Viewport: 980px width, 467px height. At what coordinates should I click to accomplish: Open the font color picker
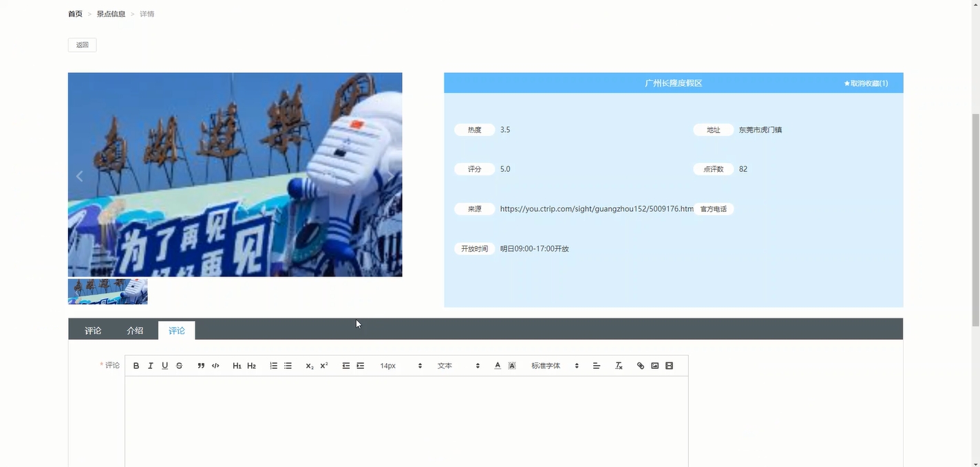(x=497, y=365)
